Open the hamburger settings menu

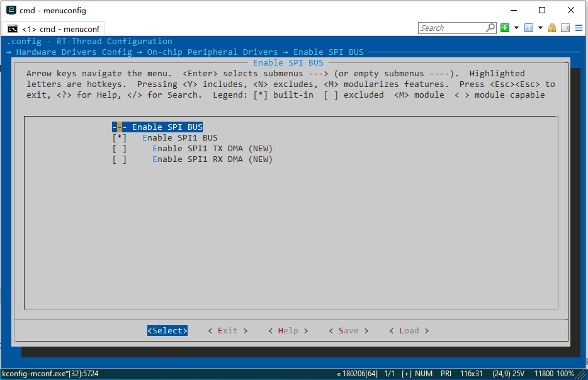[x=578, y=28]
